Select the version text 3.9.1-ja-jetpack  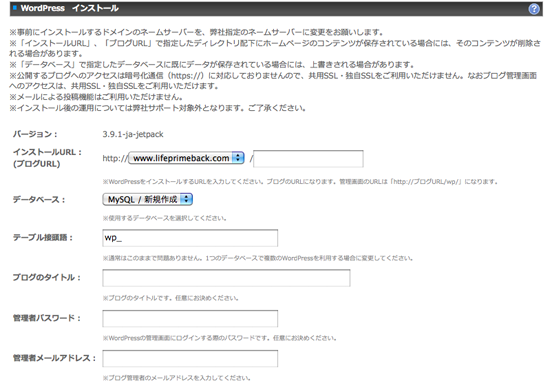[133, 134]
